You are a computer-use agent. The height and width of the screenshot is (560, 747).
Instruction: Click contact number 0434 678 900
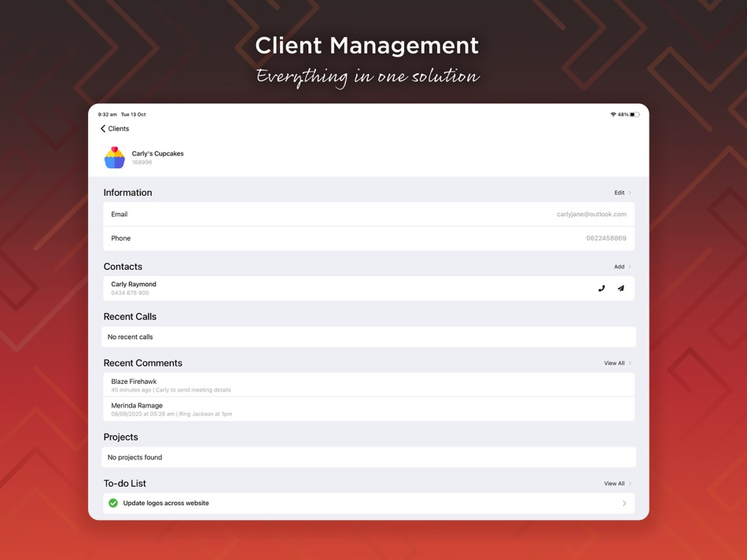point(130,293)
